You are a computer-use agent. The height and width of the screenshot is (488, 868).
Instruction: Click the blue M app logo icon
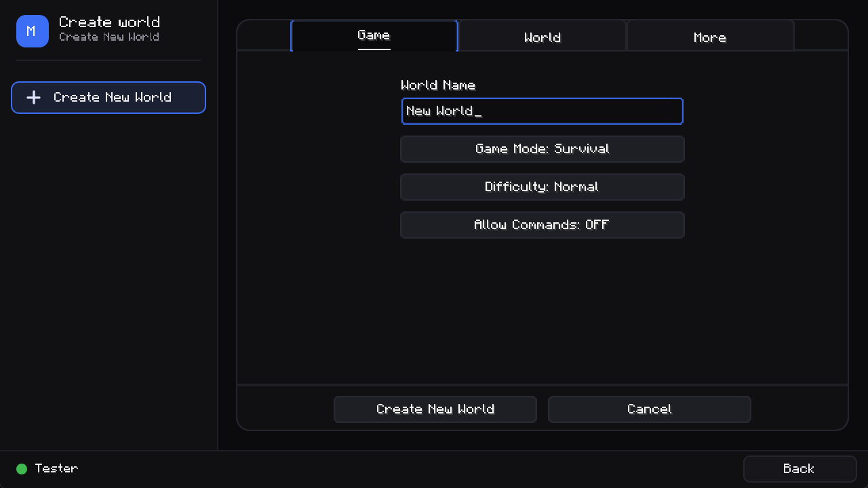(33, 31)
